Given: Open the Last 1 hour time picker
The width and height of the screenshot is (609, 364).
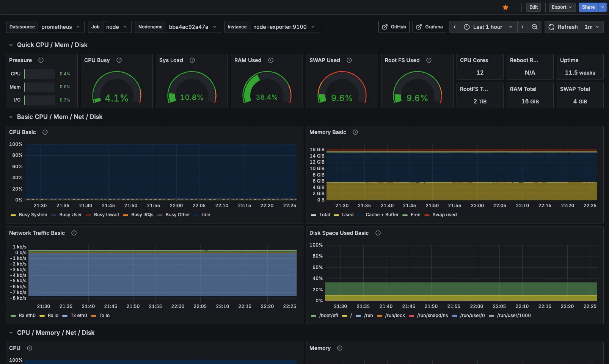Looking at the screenshot, I should point(488,27).
